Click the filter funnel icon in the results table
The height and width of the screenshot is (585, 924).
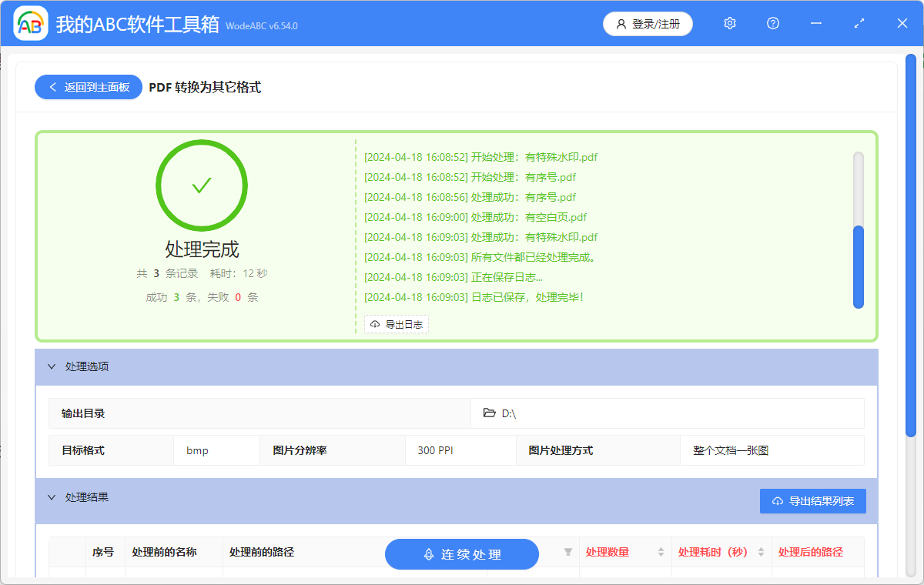[567, 552]
